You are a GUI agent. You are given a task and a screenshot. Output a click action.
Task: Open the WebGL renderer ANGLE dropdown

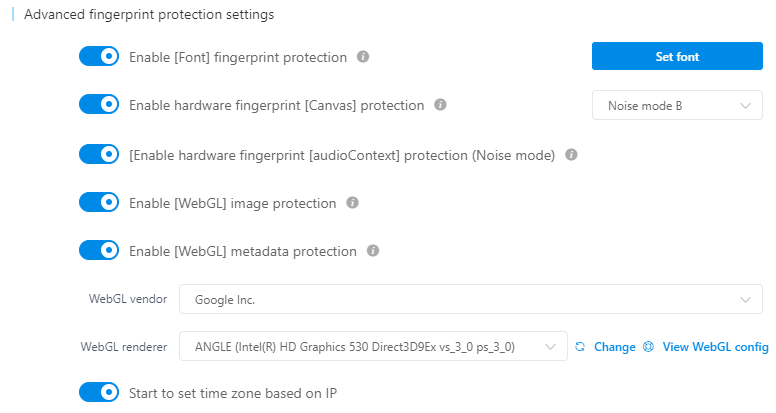coord(373,346)
